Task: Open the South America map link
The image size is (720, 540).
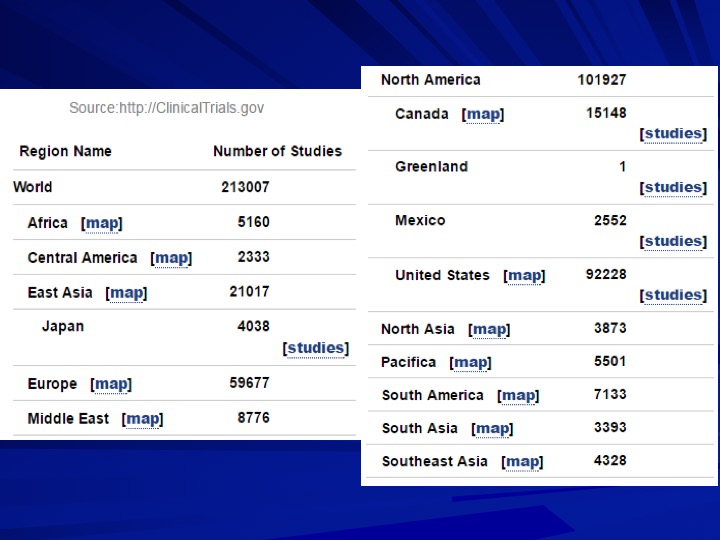Action: [x=518, y=396]
